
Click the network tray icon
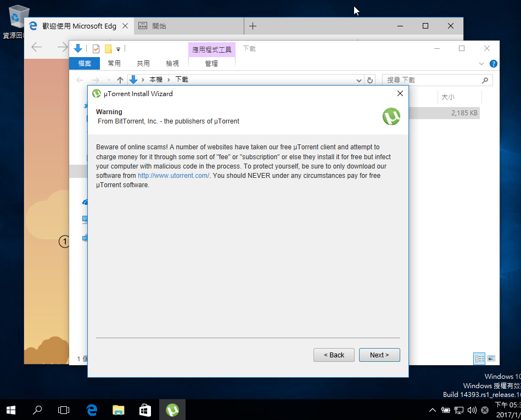pyautogui.click(x=459, y=410)
